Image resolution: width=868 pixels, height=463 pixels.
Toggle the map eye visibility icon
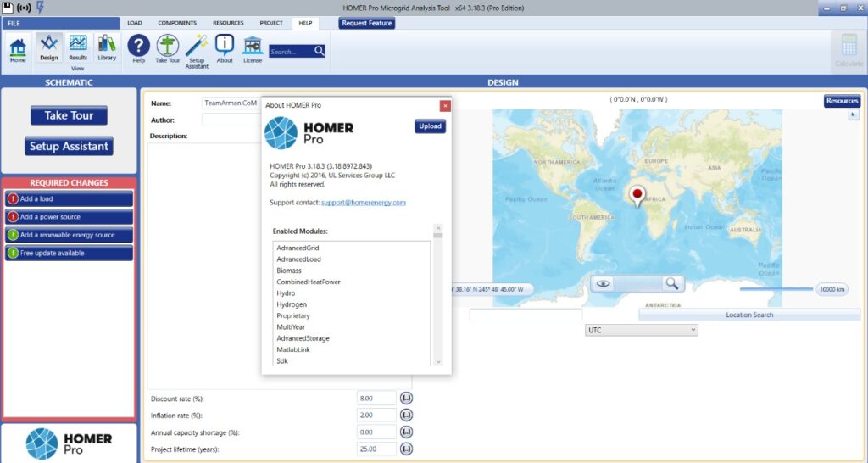(603, 283)
